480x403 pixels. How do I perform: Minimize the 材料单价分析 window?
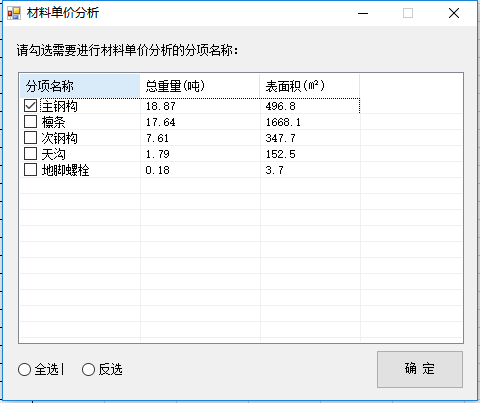click(x=363, y=13)
